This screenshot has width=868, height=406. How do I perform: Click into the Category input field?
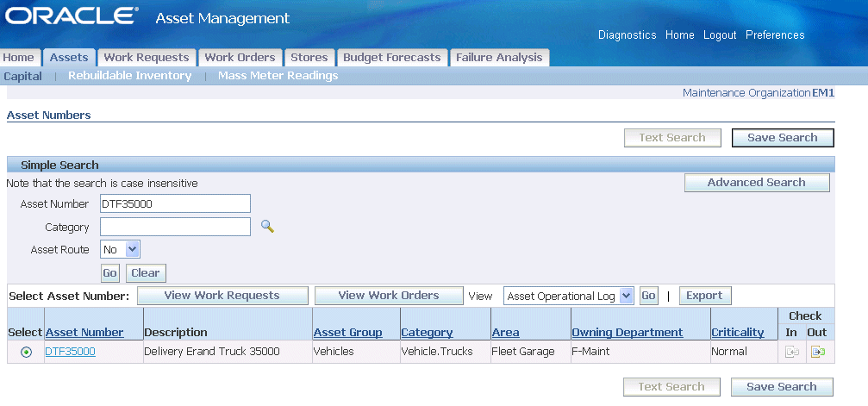tap(175, 227)
